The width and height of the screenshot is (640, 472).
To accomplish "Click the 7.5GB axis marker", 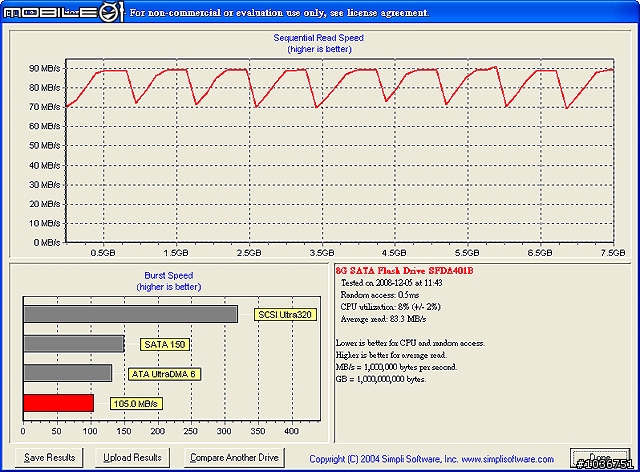I will (x=613, y=253).
